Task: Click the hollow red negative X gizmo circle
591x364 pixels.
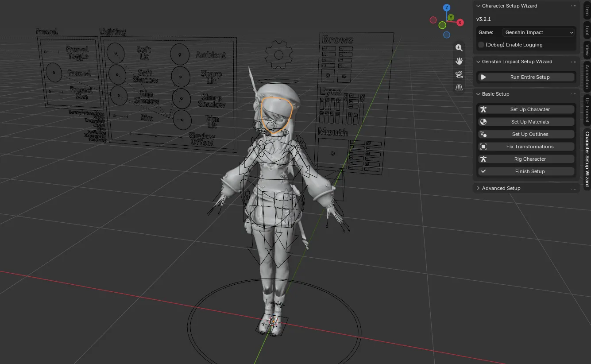Action: pos(433,20)
